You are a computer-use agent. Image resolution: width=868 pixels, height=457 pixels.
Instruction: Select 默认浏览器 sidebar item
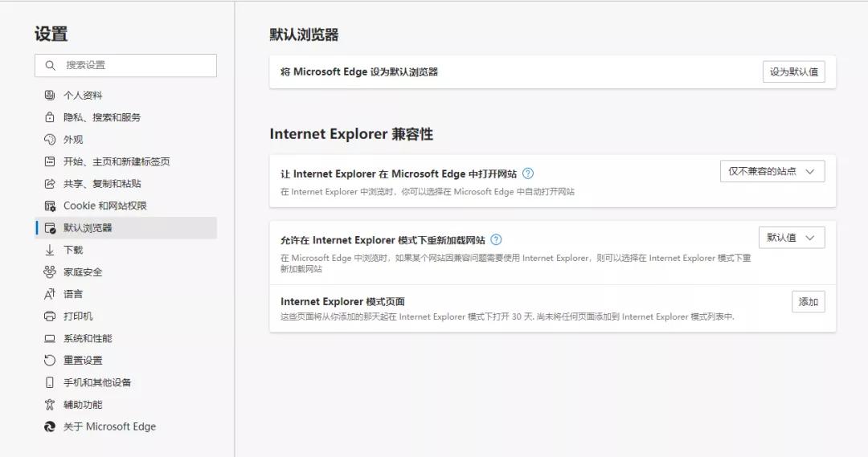coord(126,228)
